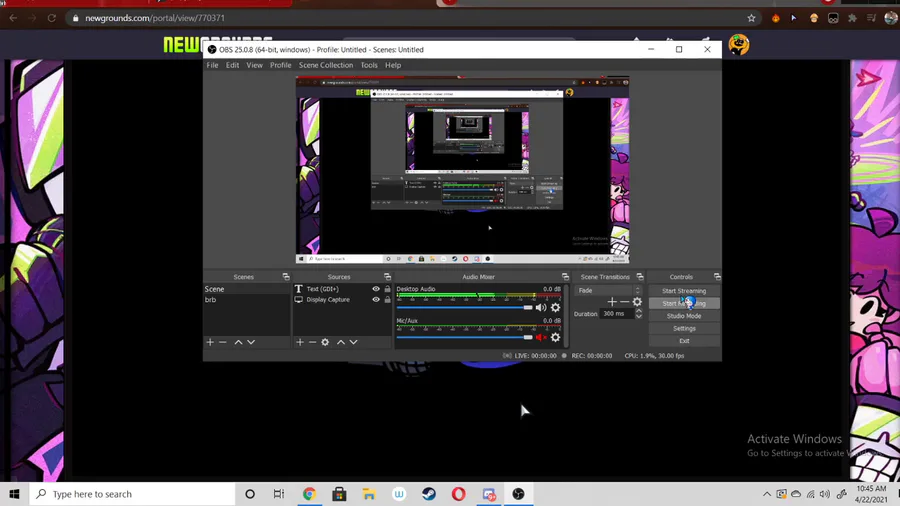The width and height of the screenshot is (900, 506).
Task: Bookmark page with Chrome star icon
Action: (x=751, y=18)
